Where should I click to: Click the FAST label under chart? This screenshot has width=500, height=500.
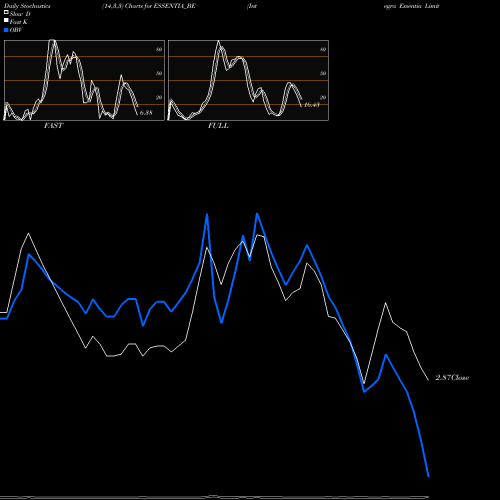pos(53,126)
